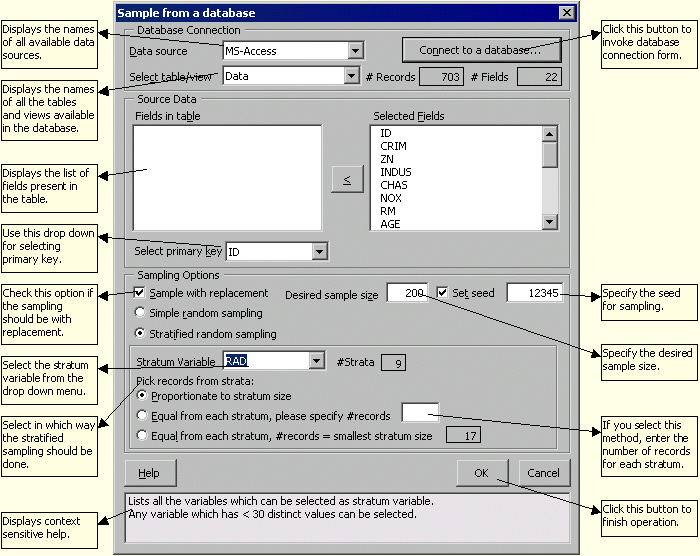Select Equal from each stratum, specify #records
This screenshot has width=700, height=556.
pos(142,415)
